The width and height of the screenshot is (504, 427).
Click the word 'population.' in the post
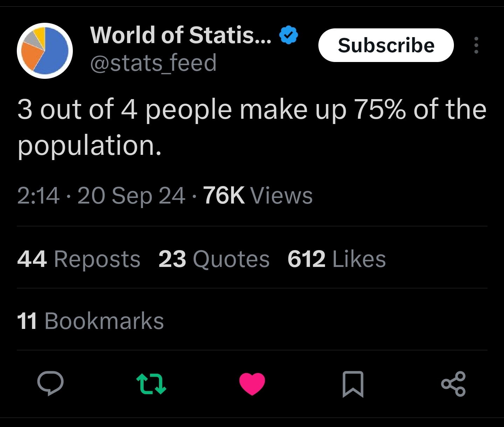[x=90, y=145]
